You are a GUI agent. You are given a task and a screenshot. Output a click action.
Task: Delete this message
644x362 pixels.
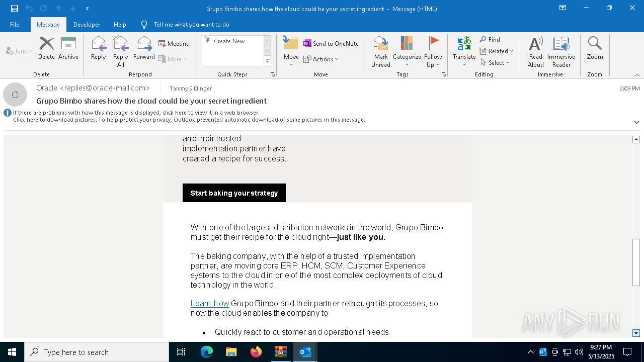(46, 49)
